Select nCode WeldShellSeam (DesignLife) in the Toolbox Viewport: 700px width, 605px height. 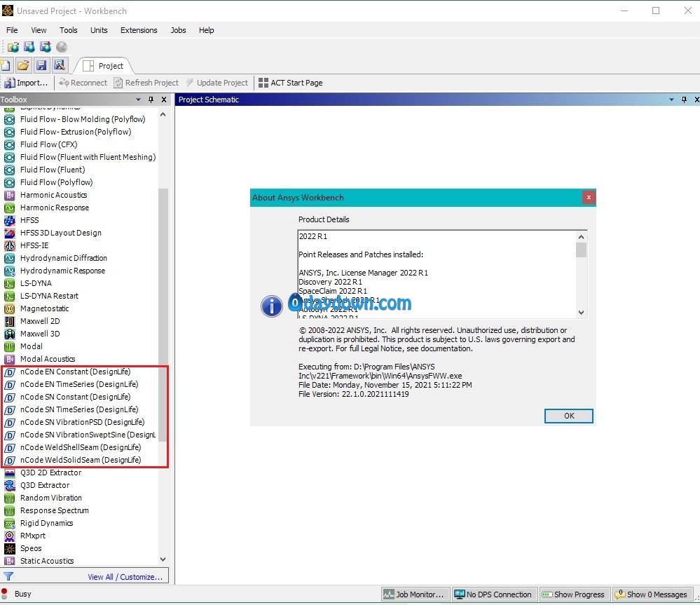point(81,447)
